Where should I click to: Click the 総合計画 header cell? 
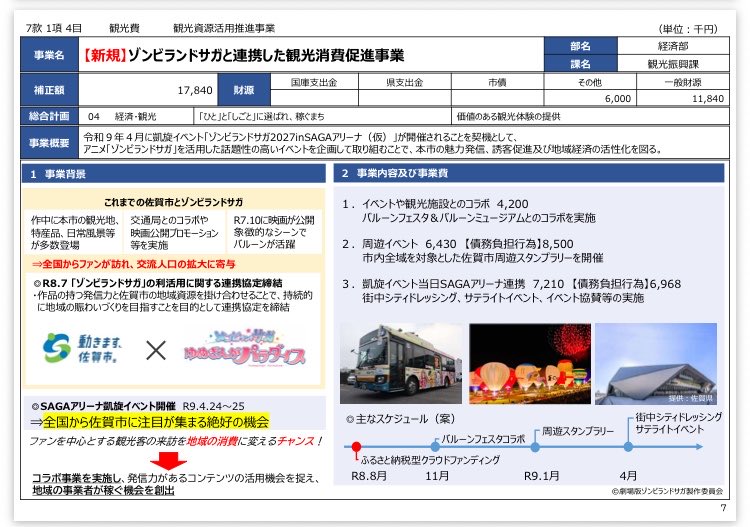49,116
